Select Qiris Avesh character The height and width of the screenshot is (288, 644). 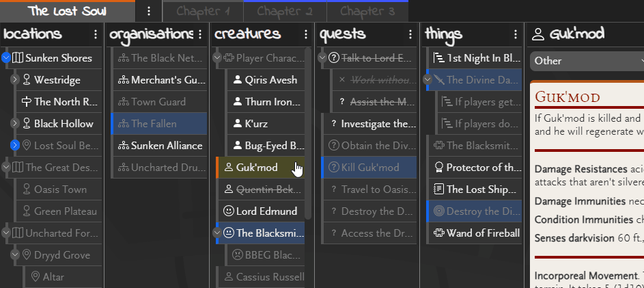270,80
